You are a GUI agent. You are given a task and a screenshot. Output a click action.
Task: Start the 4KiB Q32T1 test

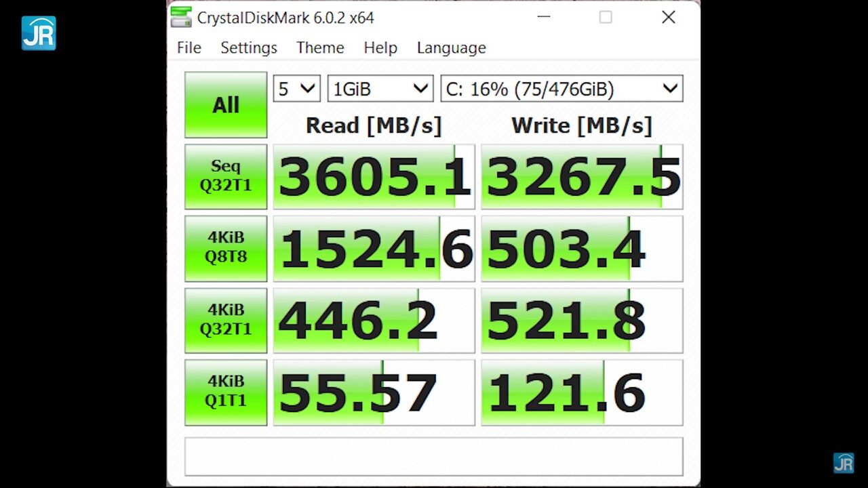point(226,320)
